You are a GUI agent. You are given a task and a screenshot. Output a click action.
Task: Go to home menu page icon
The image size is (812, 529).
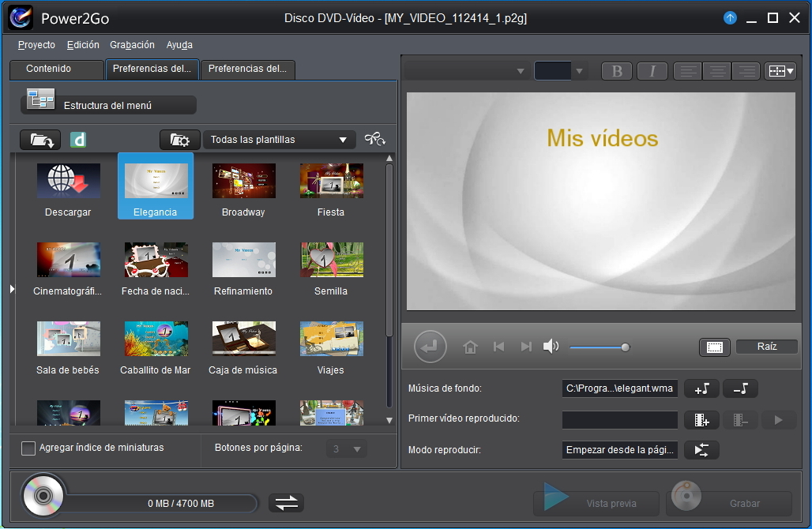coord(470,347)
